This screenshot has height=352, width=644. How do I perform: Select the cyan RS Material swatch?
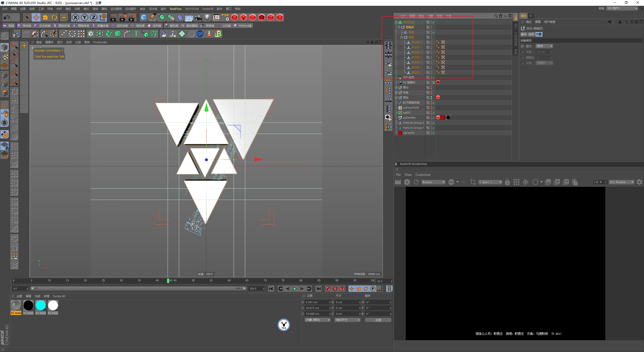(41, 305)
